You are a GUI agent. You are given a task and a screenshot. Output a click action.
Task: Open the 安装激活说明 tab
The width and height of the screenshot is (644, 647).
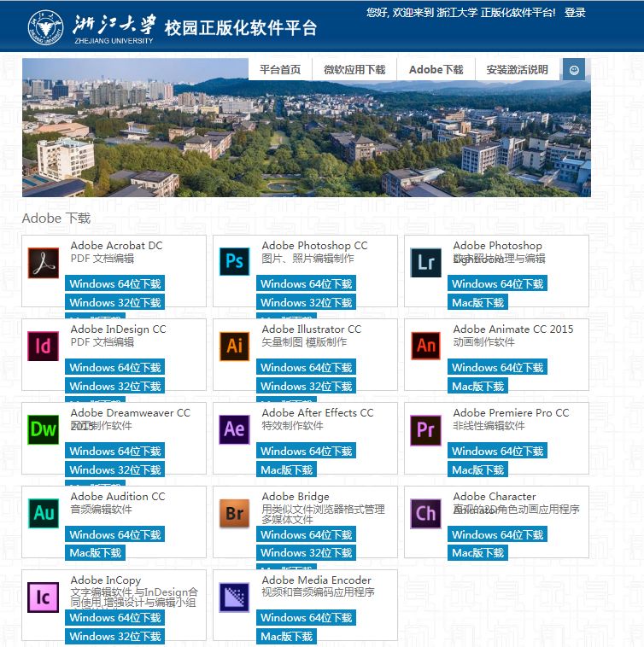tap(518, 70)
